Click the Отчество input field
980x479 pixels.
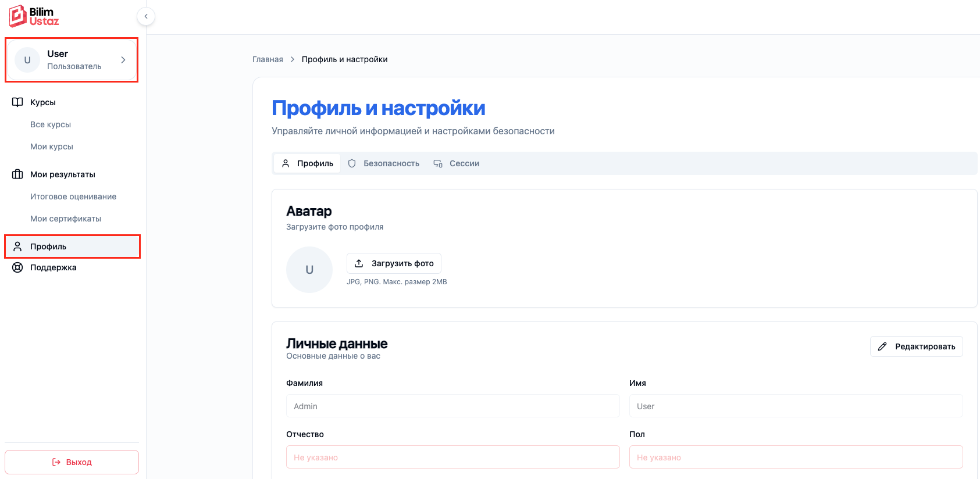pyautogui.click(x=453, y=457)
